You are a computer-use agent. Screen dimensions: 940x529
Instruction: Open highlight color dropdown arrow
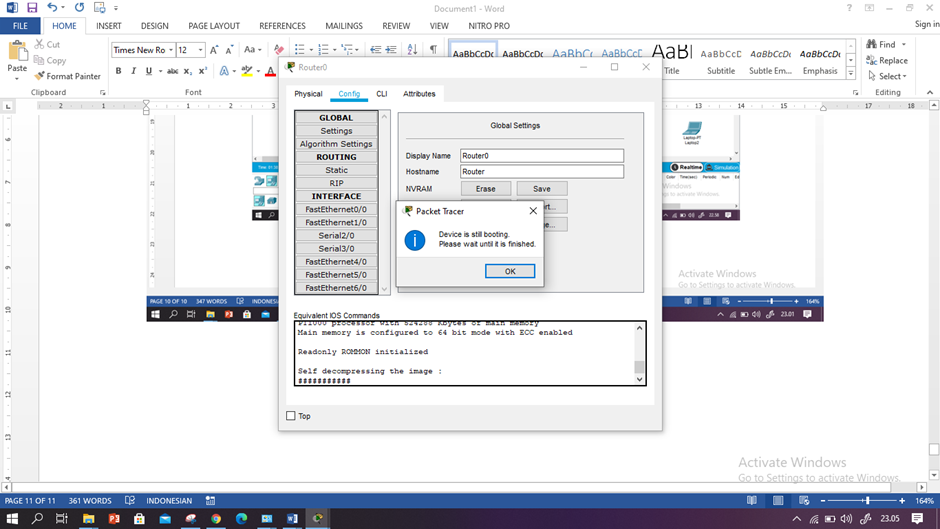click(x=258, y=71)
